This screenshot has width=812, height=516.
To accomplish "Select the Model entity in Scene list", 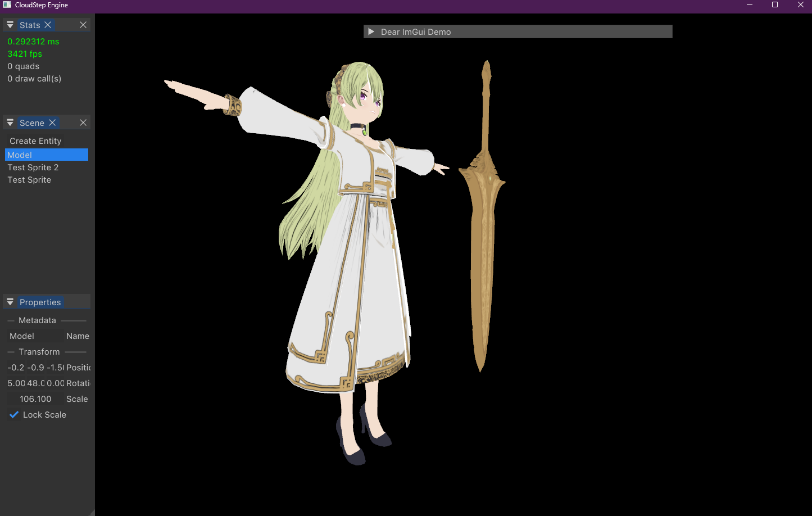I will pos(46,155).
